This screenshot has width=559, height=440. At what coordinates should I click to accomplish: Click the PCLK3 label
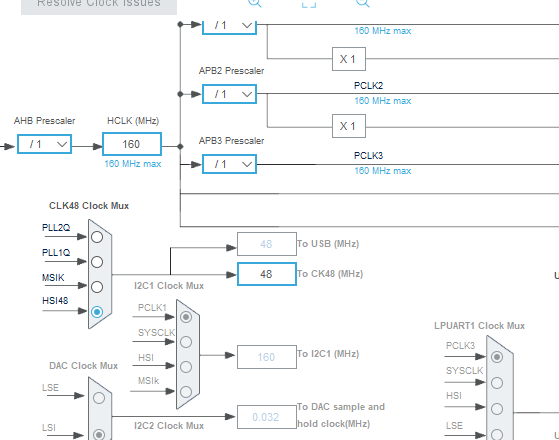click(368, 155)
